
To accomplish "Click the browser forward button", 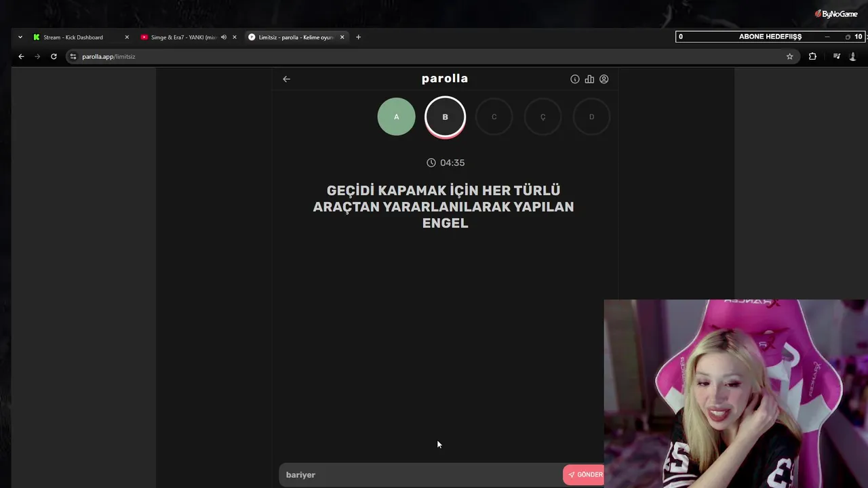I will tap(37, 57).
